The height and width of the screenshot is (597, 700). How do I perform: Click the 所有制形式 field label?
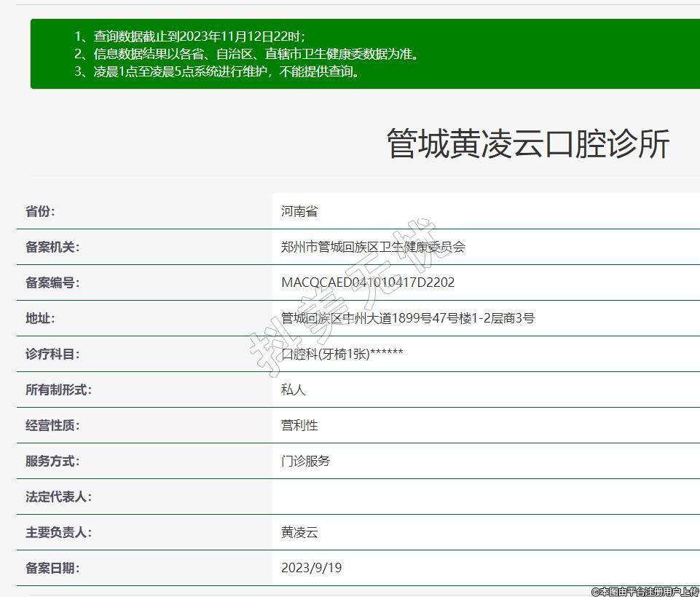click(58, 390)
